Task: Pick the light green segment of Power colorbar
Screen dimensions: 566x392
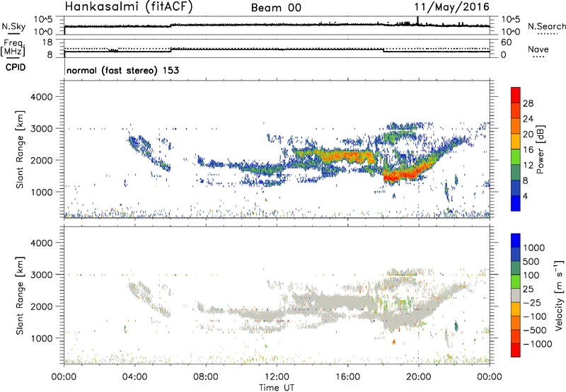Action: (516, 157)
